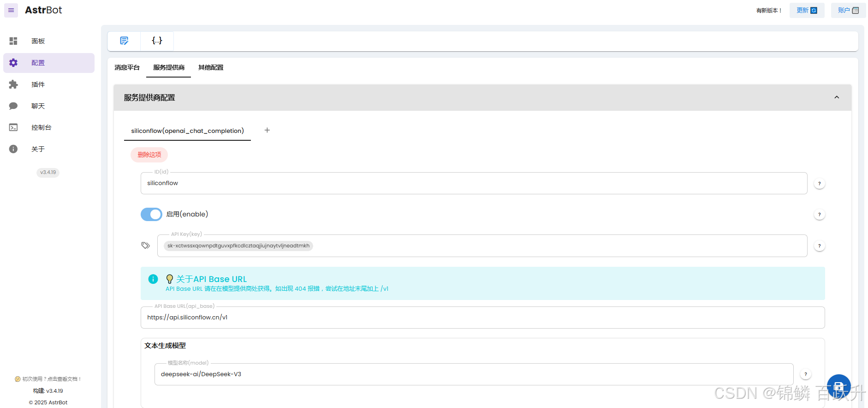Select the 消息平台 tab
Viewport: 868px width, 408px height.
click(127, 67)
